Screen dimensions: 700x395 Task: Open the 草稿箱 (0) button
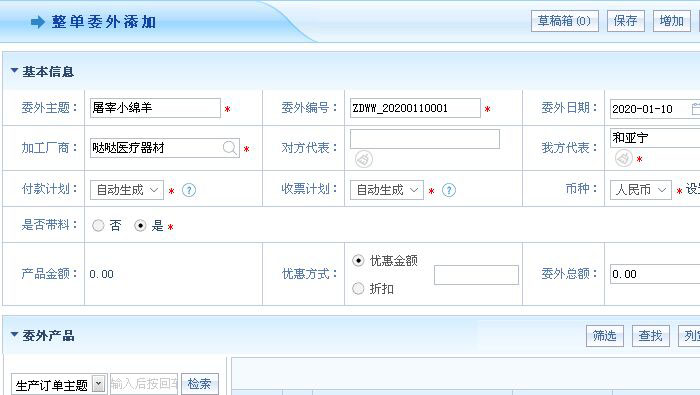(564, 21)
